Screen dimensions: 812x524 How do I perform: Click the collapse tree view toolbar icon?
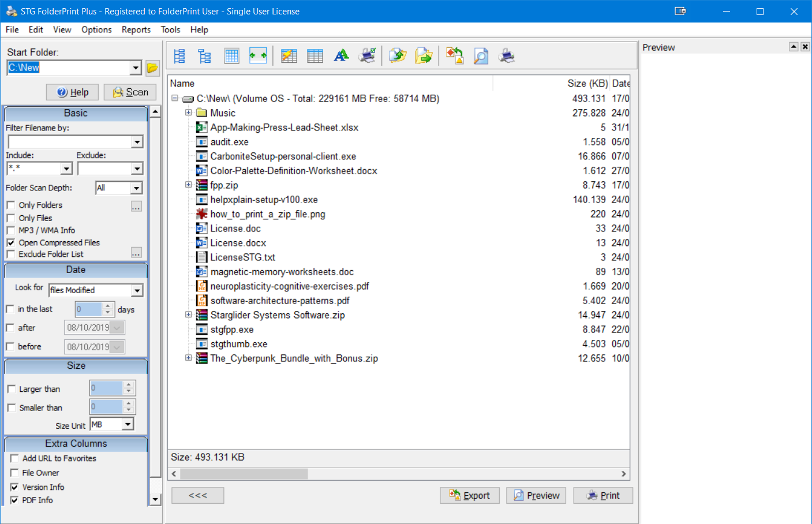coord(205,56)
